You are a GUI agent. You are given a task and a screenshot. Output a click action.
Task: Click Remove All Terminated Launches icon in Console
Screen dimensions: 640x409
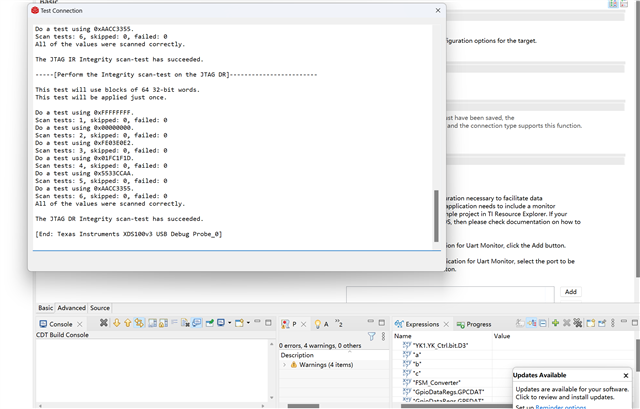104,323
